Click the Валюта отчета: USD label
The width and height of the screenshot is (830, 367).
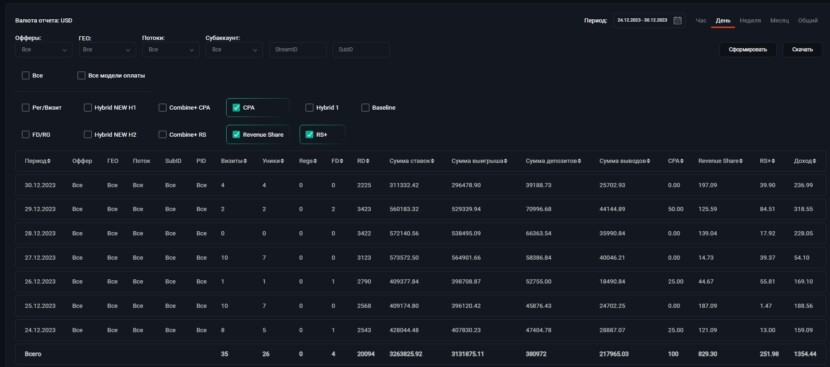tap(44, 21)
